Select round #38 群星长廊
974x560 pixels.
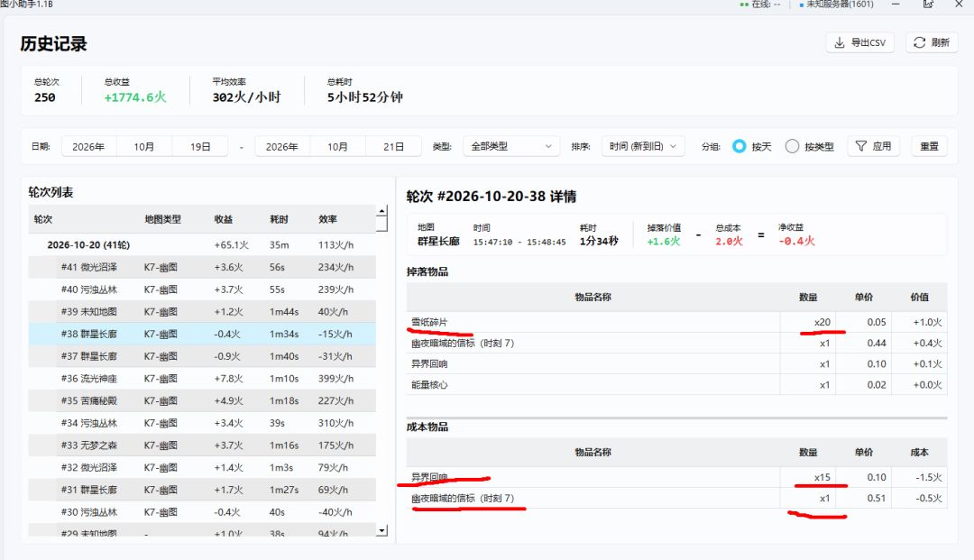click(x=202, y=334)
